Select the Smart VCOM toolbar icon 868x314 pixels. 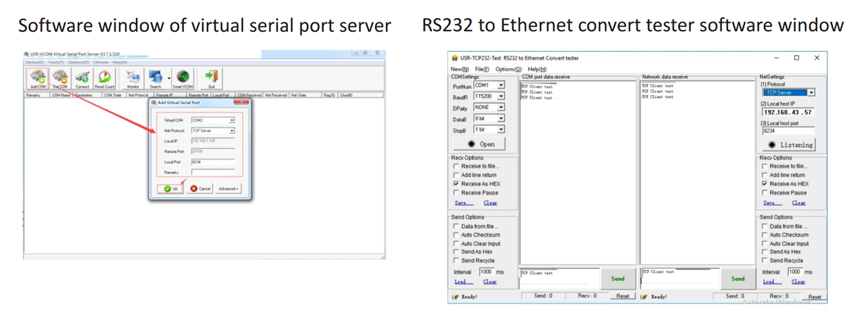[182, 78]
